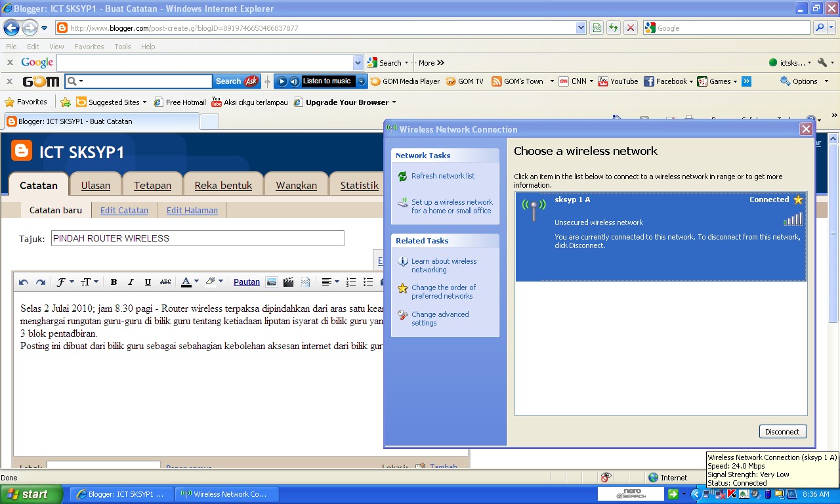Screen dimensions: 840x504
Task: Click the Tajuk title input field
Action: pos(198,238)
